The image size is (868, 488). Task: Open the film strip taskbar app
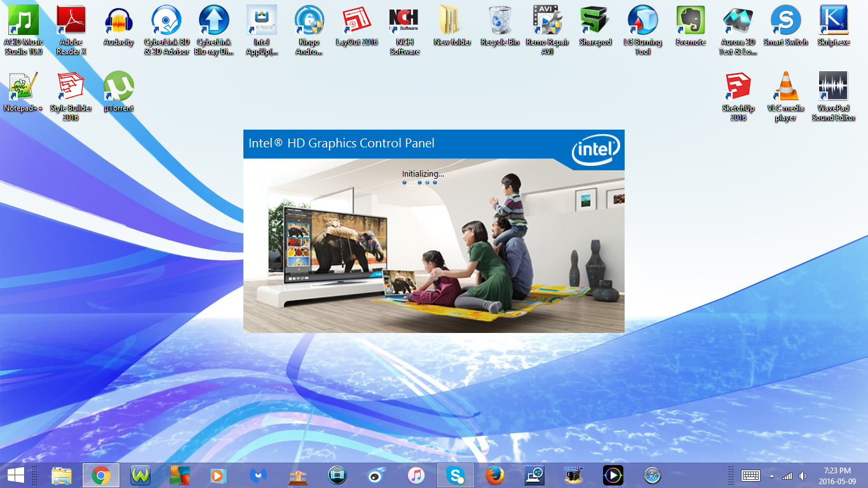pos(337,475)
